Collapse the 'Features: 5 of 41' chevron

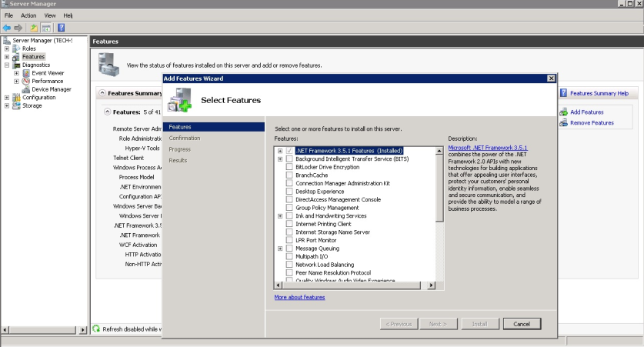pyautogui.click(x=107, y=112)
